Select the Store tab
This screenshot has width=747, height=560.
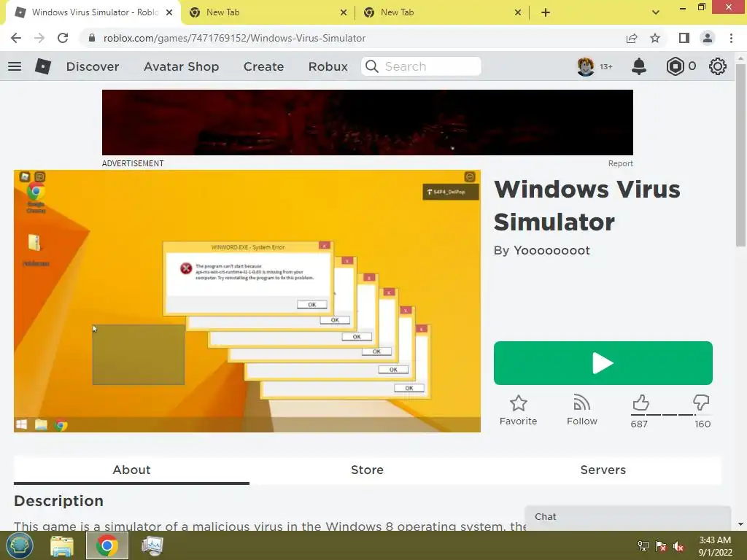[x=367, y=470]
